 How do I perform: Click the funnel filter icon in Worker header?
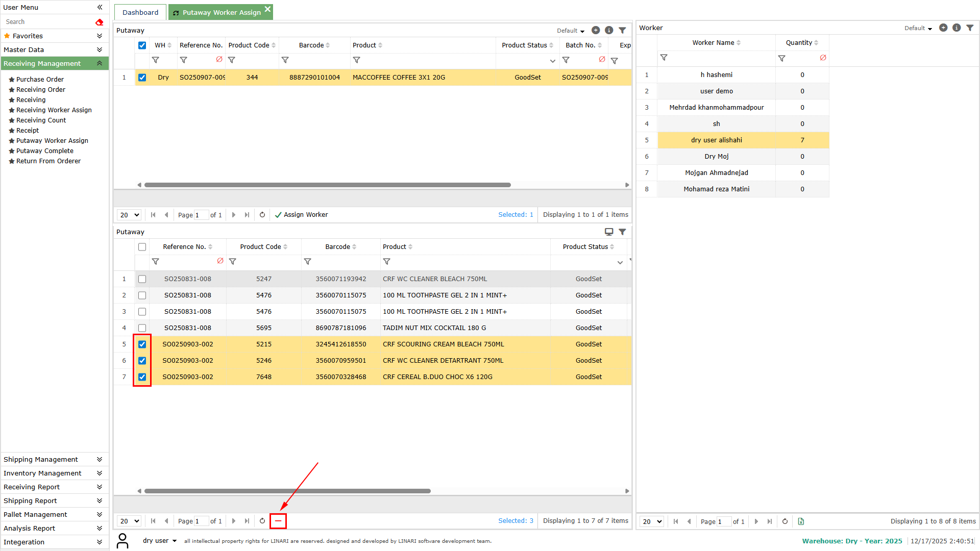[x=970, y=28]
